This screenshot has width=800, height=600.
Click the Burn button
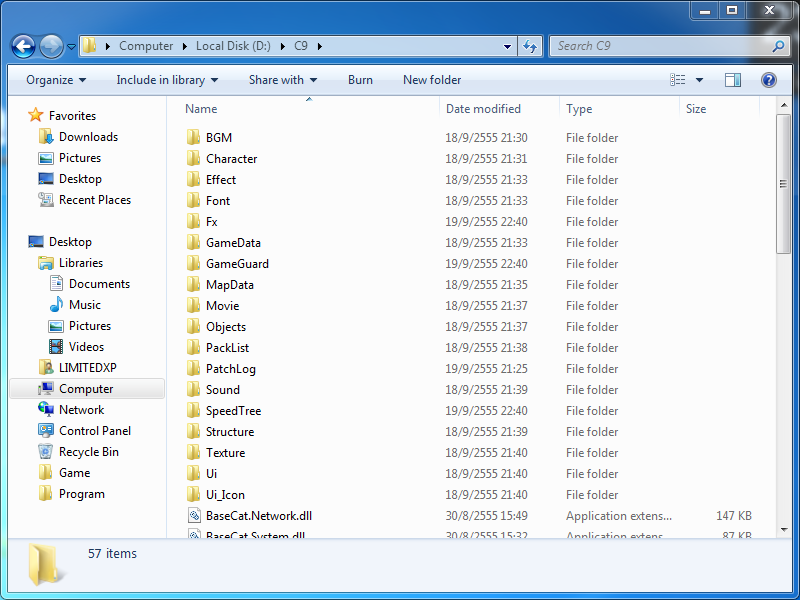pos(360,80)
